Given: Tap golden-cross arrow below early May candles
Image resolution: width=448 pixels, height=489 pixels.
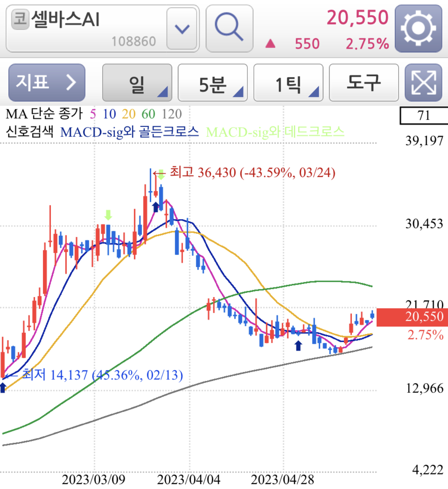Looking at the screenshot, I should (298, 345).
